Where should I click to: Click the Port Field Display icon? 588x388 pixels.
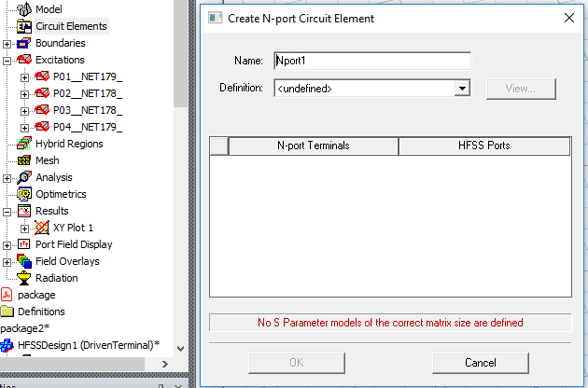[25, 244]
